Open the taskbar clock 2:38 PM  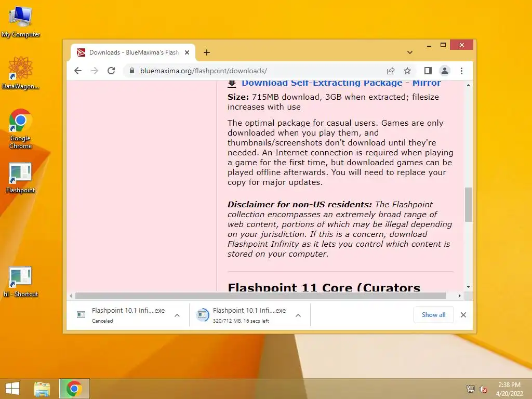tap(509, 389)
